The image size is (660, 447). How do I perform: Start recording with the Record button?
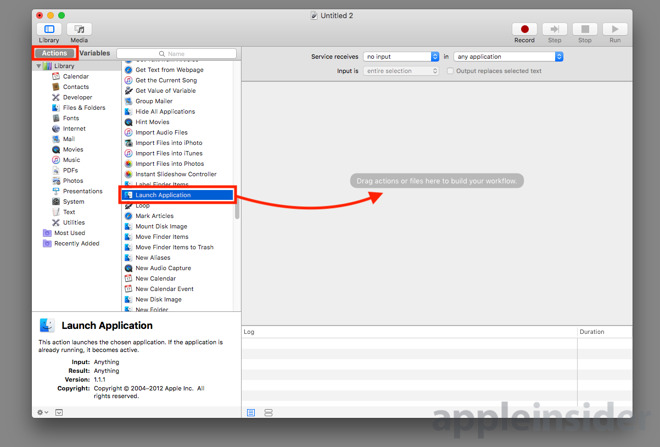pyautogui.click(x=524, y=29)
